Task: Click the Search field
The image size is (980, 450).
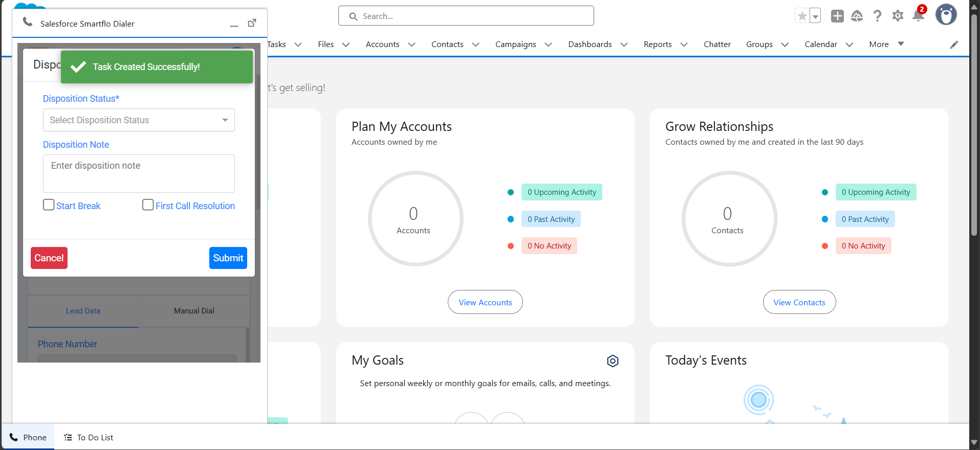Action: (x=466, y=16)
